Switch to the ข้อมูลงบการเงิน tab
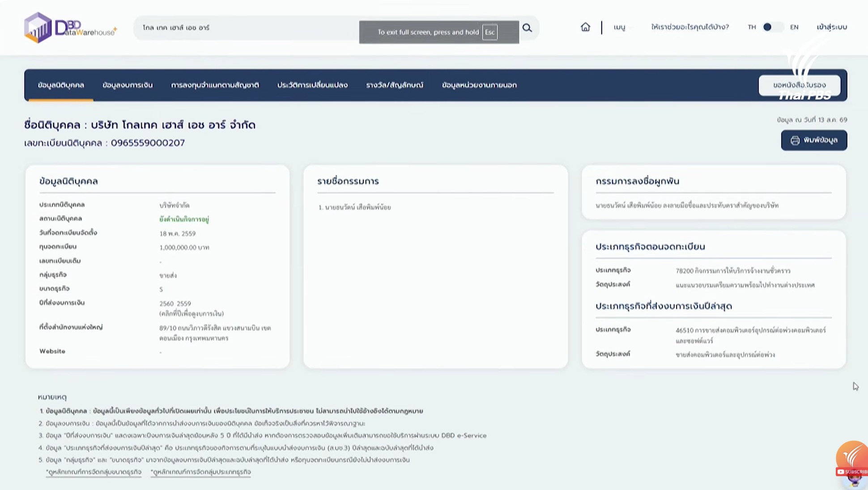 point(128,85)
